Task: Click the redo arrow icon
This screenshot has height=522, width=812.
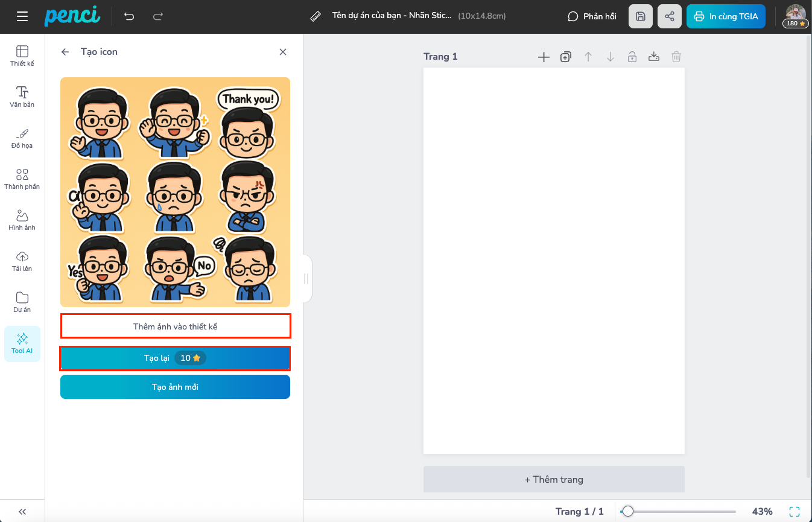Action: 158,16
